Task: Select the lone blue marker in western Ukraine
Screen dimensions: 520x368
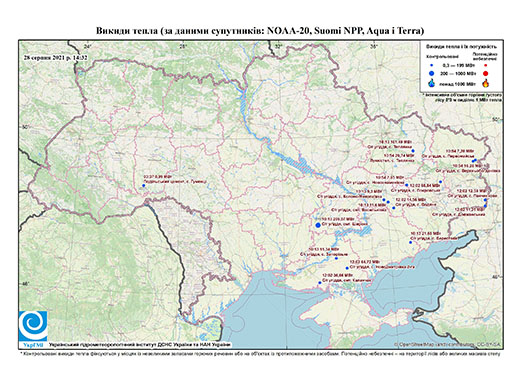Action: [144, 186]
